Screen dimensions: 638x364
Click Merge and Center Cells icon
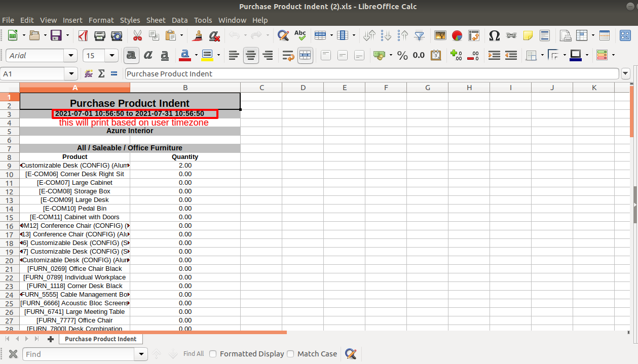[305, 55]
